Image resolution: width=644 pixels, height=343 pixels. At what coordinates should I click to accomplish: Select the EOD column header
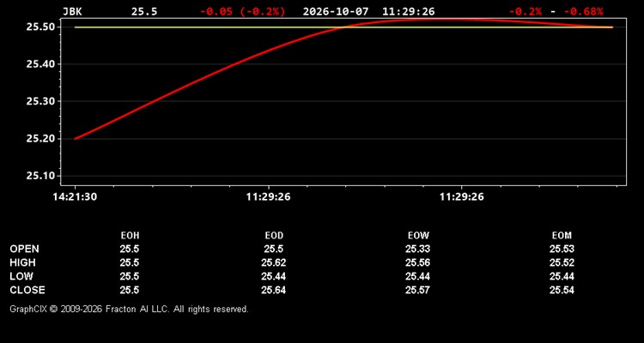274,236
